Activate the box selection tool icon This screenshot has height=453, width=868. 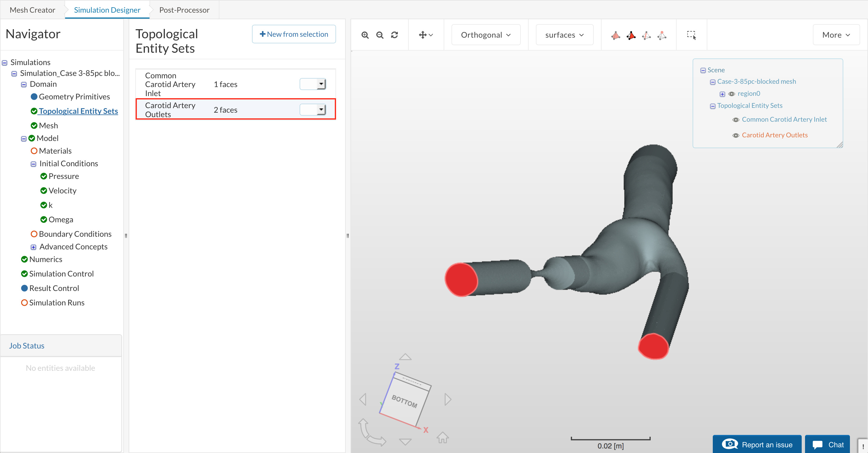coord(691,35)
